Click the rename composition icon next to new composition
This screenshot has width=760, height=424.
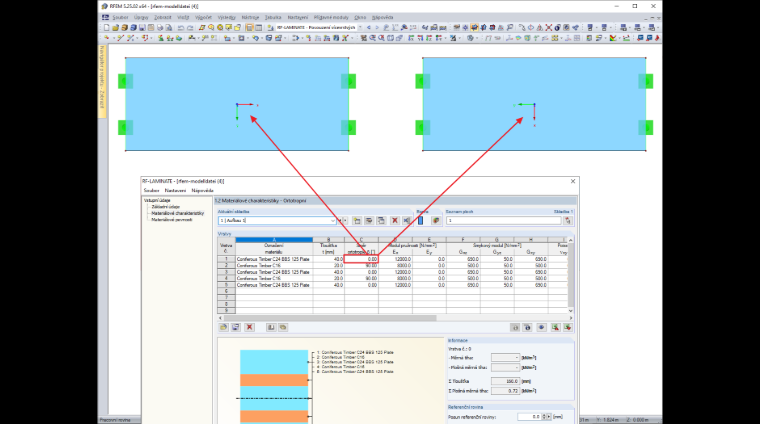pyautogui.click(x=369, y=220)
